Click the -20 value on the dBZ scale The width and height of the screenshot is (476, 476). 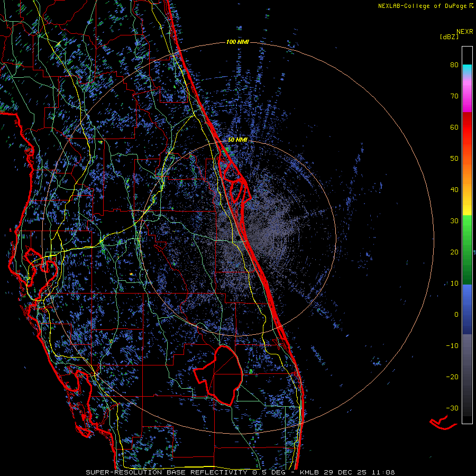pyautogui.click(x=452, y=377)
